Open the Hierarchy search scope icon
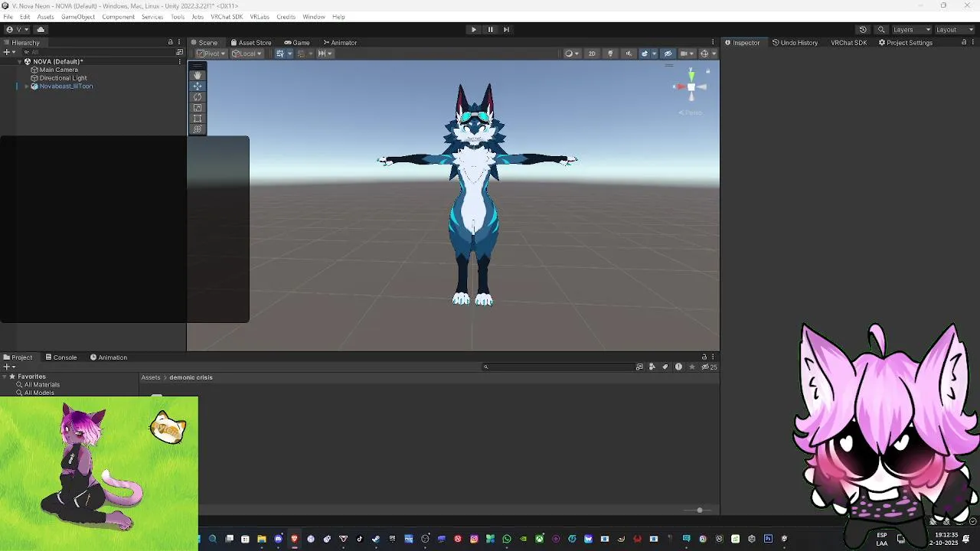Screen dimensions: 980x551 (x=180, y=52)
